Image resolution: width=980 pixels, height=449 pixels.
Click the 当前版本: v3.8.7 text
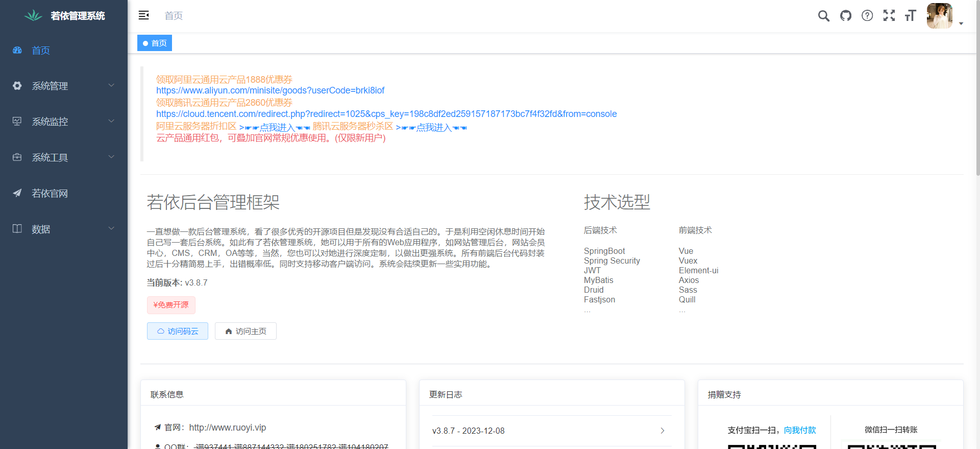[177, 282]
